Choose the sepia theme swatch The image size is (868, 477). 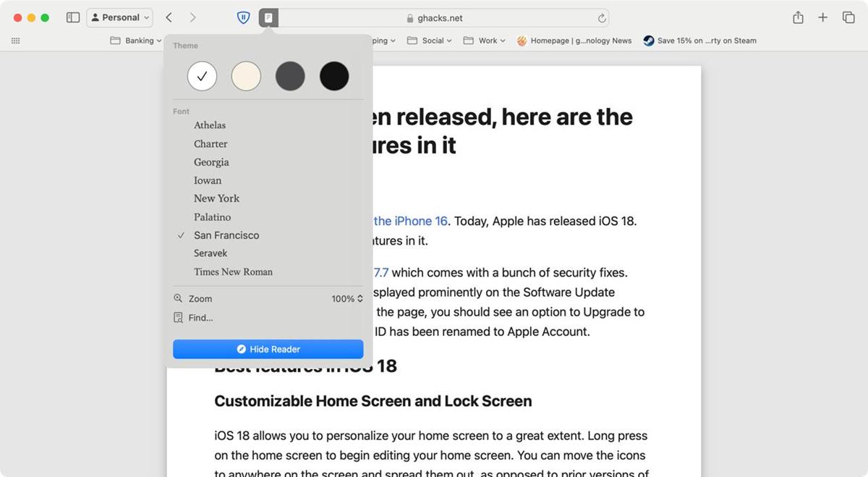(246, 76)
